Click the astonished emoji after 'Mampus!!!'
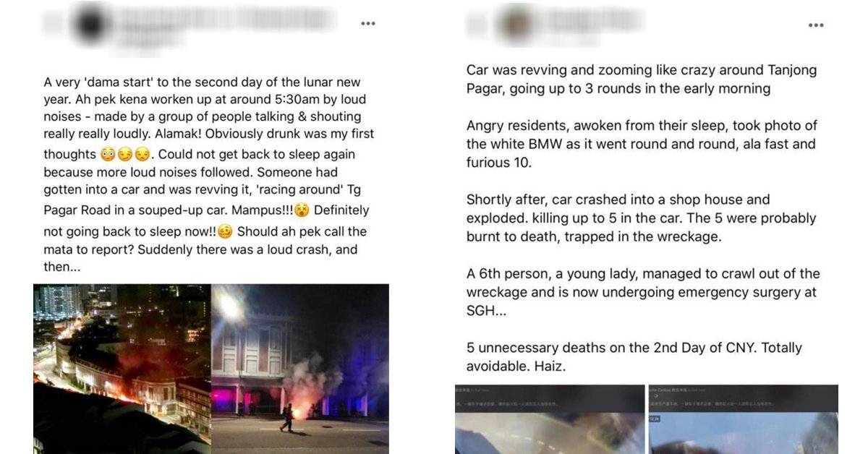Screen dimensions: 868x454 pyautogui.click(x=302, y=211)
